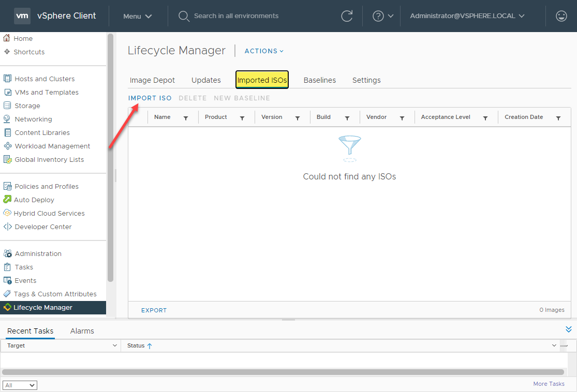Filter the Version column
This screenshot has height=392, width=577.
click(x=298, y=118)
